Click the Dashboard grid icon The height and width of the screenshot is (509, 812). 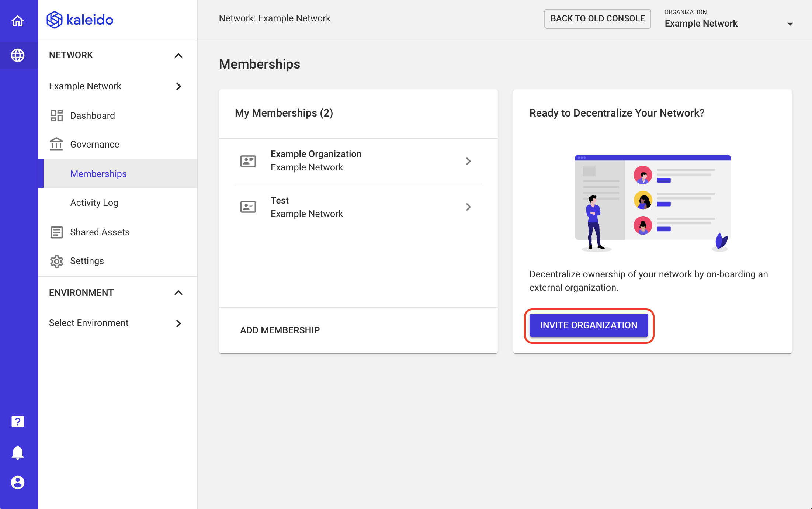click(57, 115)
